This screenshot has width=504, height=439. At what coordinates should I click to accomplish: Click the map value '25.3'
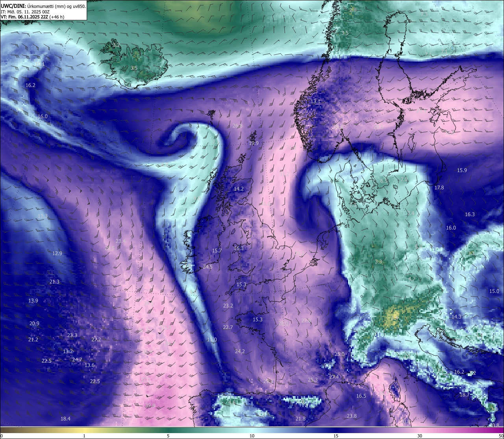313,380
